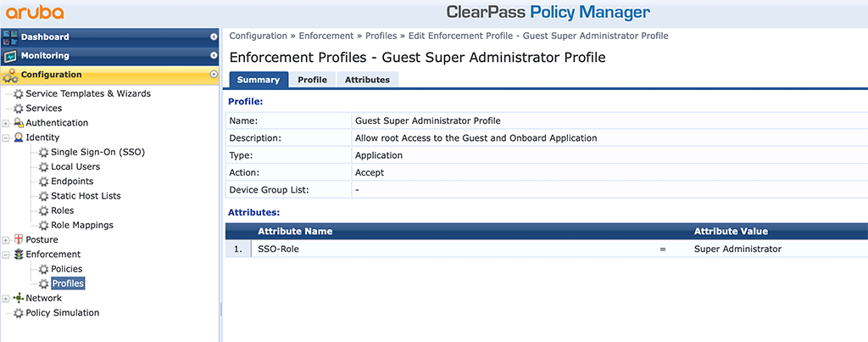Open Service Templates & Wizards
Screen dimensions: 868x342
coord(88,93)
